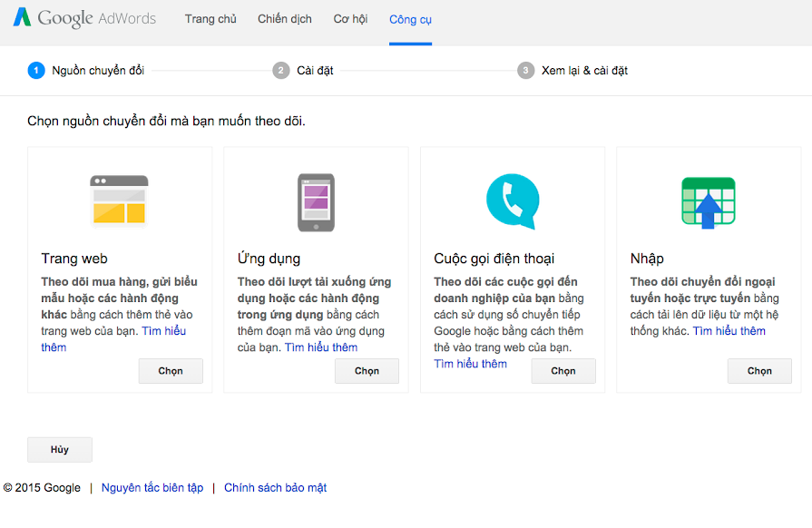Cancel with the Hủy button

[x=60, y=450]
